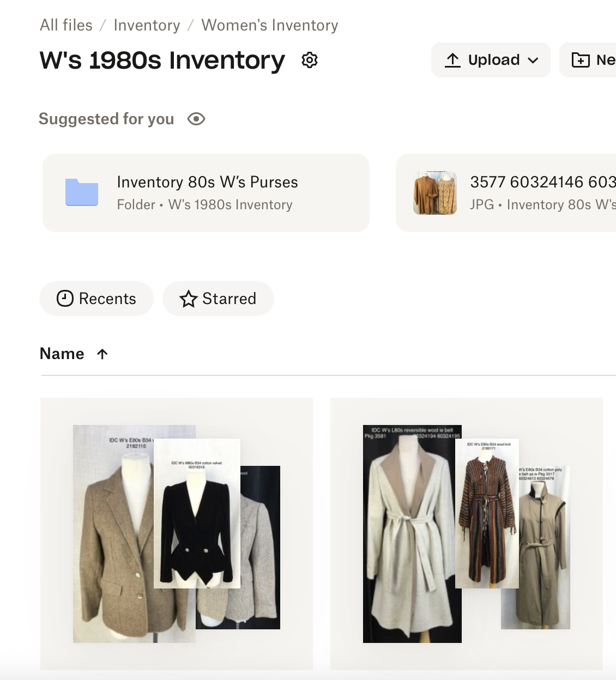The height and width of the screenshot is (680, 616).
Task: Click the Upload arrow icon
Action: tap(452, 60)
